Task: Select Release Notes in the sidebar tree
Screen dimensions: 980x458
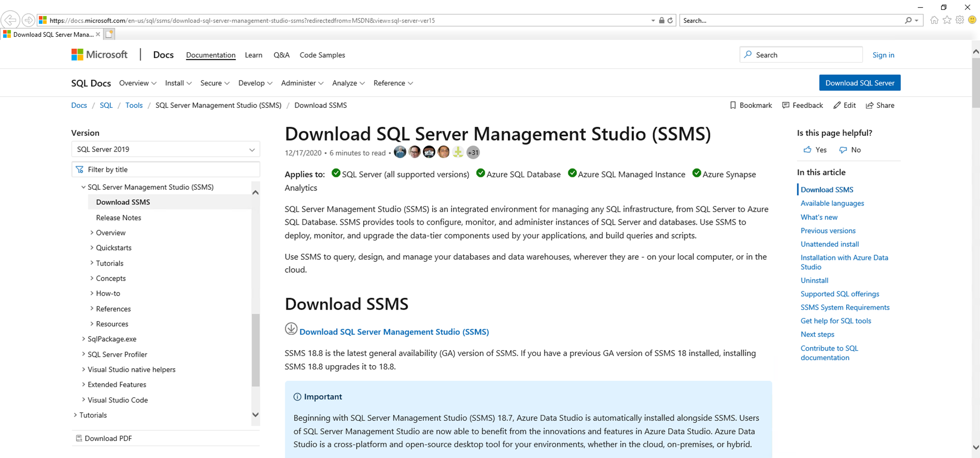Action: [x=118, y=218]
